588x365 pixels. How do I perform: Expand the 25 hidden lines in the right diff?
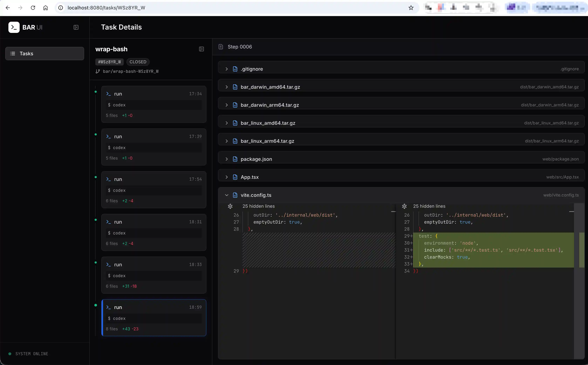(404, 206)
